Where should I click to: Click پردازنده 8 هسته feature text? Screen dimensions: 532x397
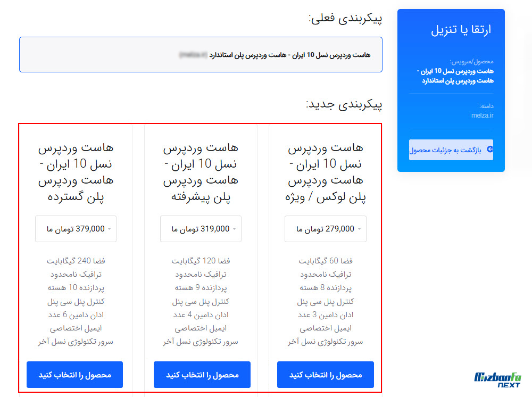pyautogui.click(x=326, y=288)
